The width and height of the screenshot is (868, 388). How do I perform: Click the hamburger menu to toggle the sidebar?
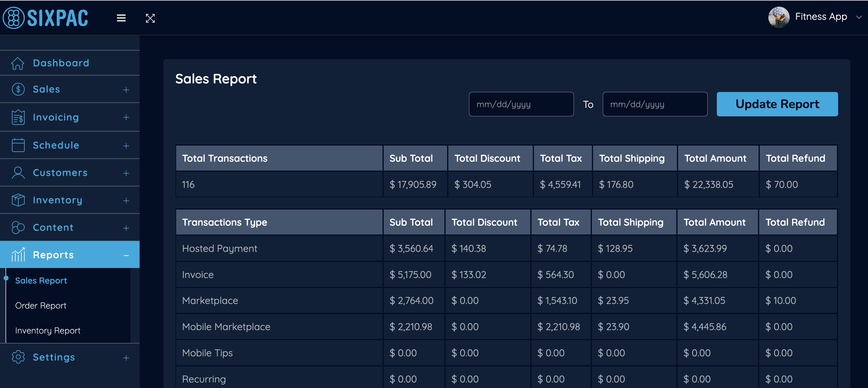click(121, 18)
